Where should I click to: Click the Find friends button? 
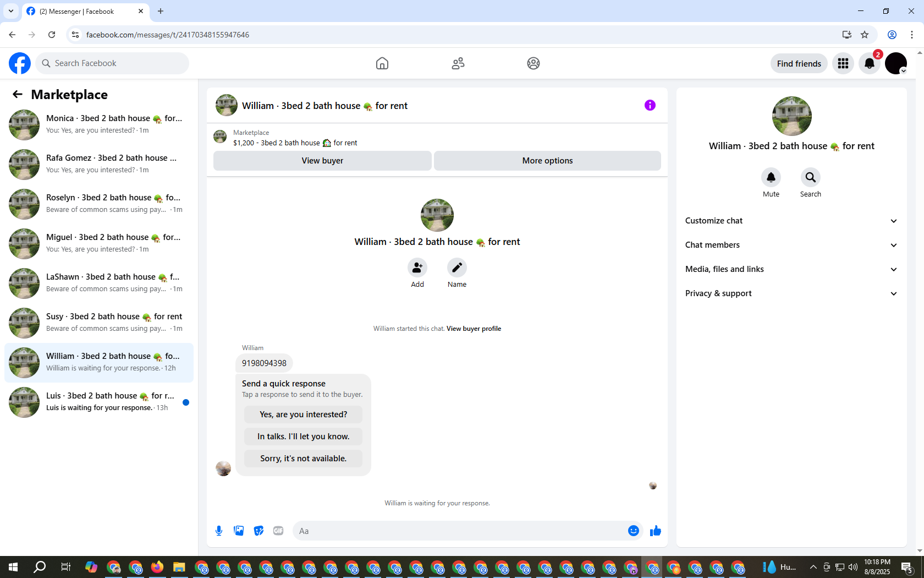(799, 63)
